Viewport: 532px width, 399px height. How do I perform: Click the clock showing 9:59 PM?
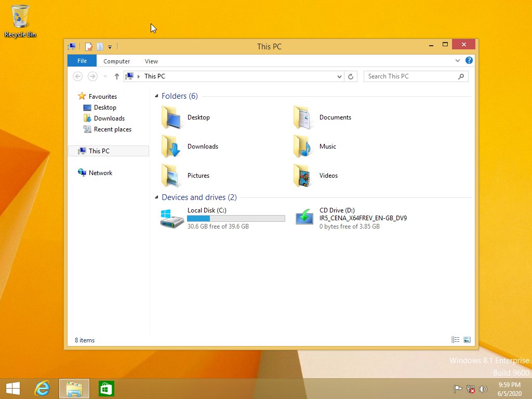click(509, 385)
